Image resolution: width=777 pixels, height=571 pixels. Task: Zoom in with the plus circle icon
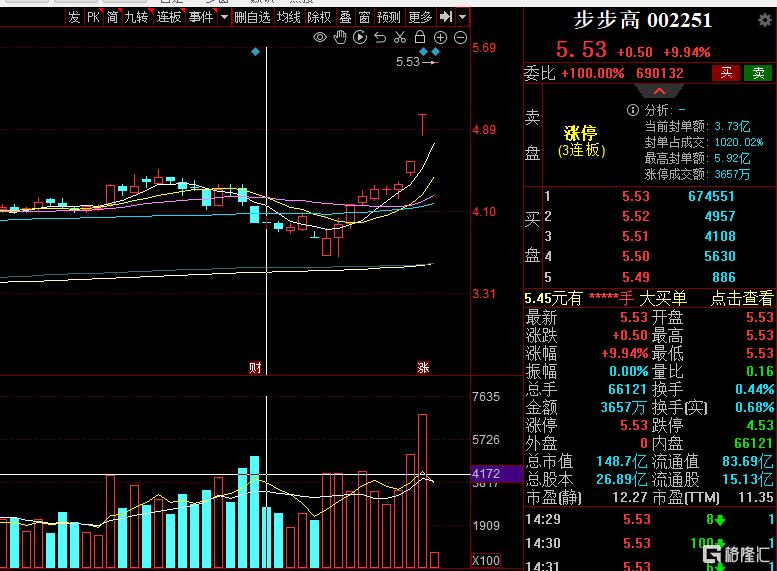pyautogui.click(x=440, y=37)
